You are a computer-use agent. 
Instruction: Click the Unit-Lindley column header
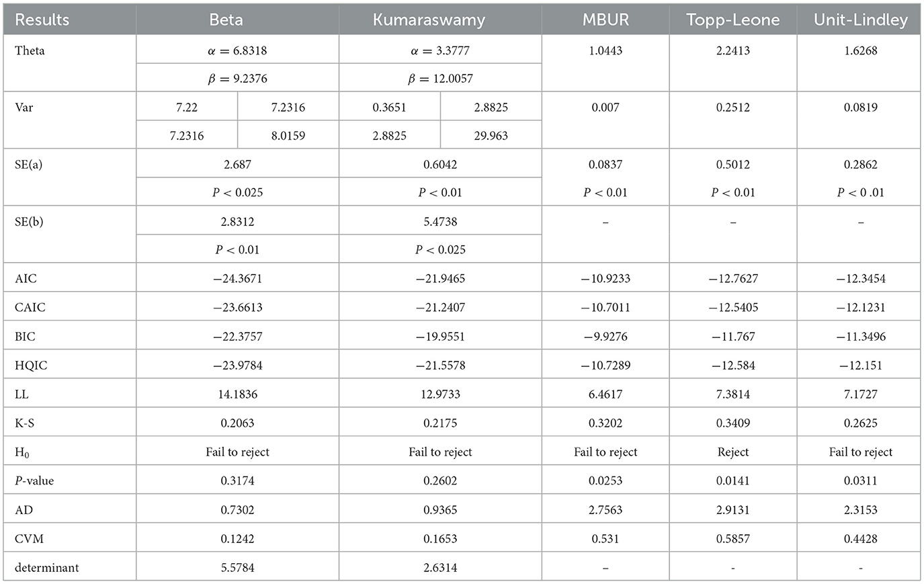coord(860,19)
